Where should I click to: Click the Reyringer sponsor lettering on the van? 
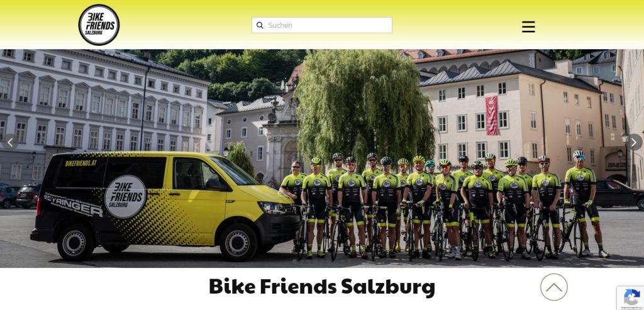73,204
